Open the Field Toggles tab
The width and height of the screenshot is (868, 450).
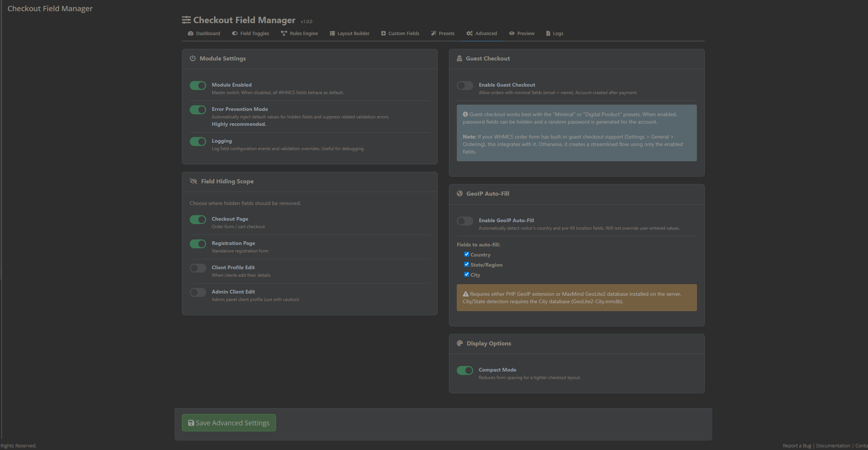click(x=254, y=34)
